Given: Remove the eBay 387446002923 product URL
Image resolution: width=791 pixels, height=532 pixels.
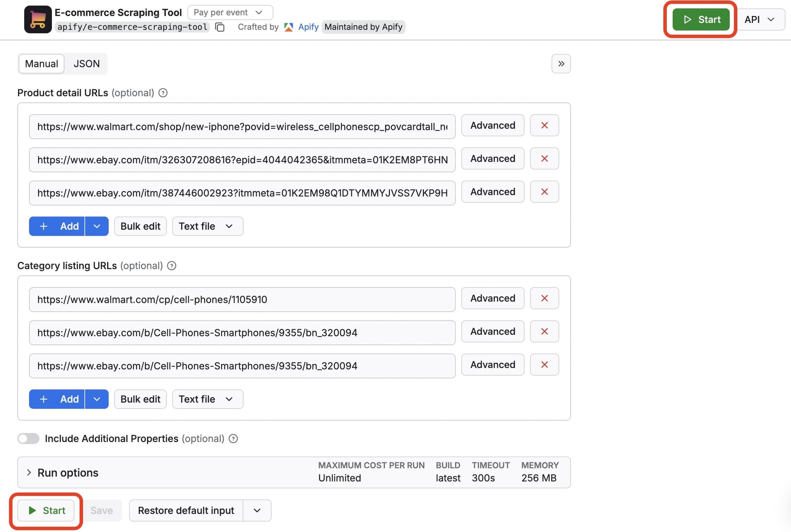Looking at the screenshot, I should pos(544,192).
